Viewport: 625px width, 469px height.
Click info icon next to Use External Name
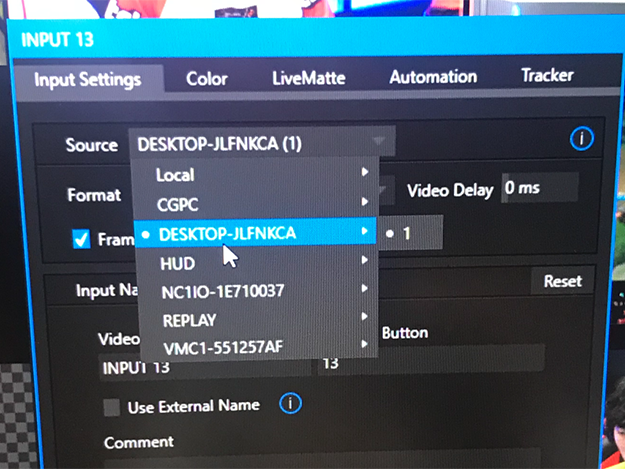(x=290, y=403)
